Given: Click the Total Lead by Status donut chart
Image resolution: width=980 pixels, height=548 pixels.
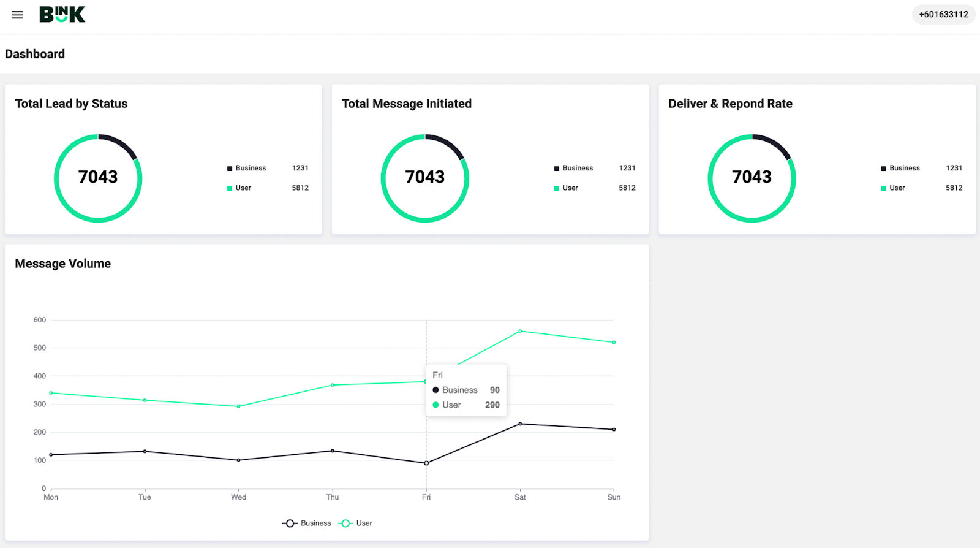Looking at the screenshot, I should (98, 178).
